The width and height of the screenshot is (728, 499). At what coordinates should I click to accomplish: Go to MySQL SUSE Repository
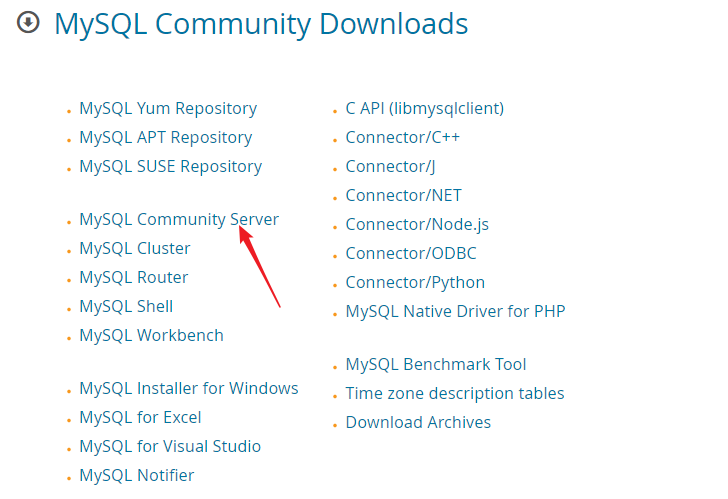(170, 167)
